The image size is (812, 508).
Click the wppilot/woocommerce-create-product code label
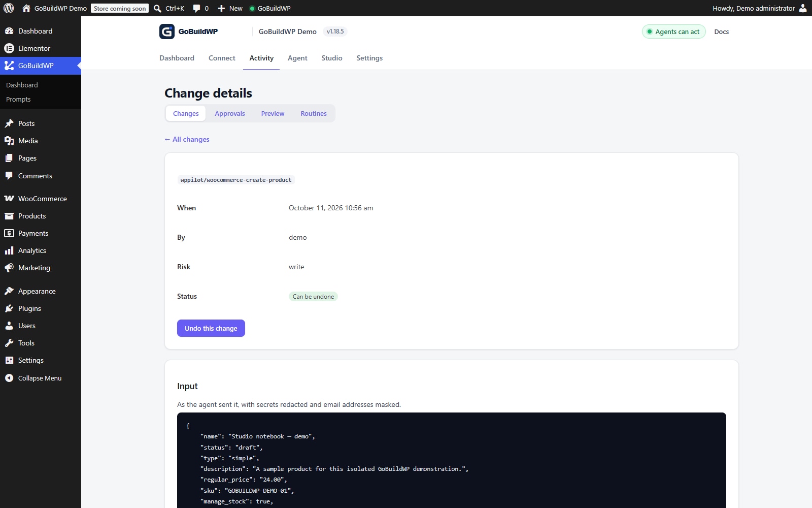point(236,180)
